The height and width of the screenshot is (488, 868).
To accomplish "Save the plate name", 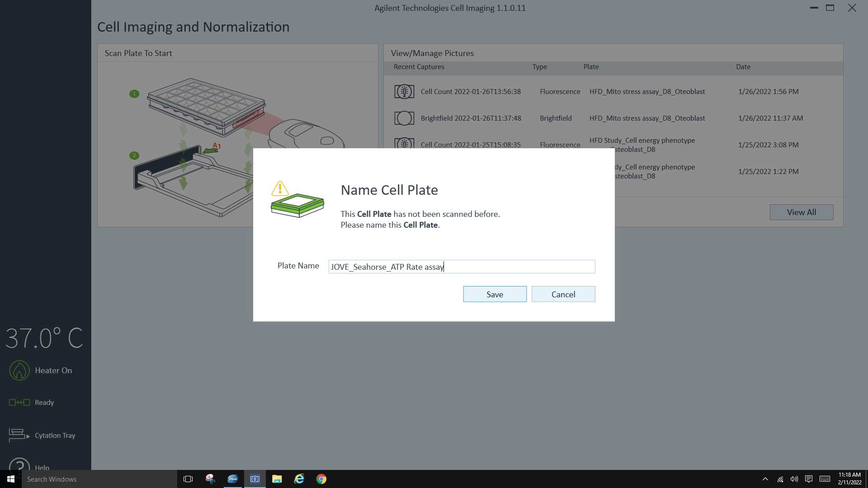I will click(x=495, y=294).
